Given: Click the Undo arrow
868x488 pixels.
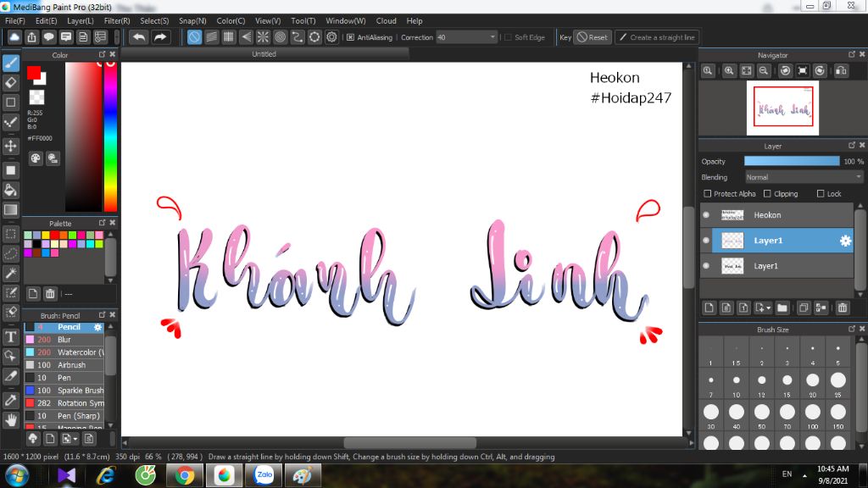Looking at the screenshot, I should (x=139, y=37).
